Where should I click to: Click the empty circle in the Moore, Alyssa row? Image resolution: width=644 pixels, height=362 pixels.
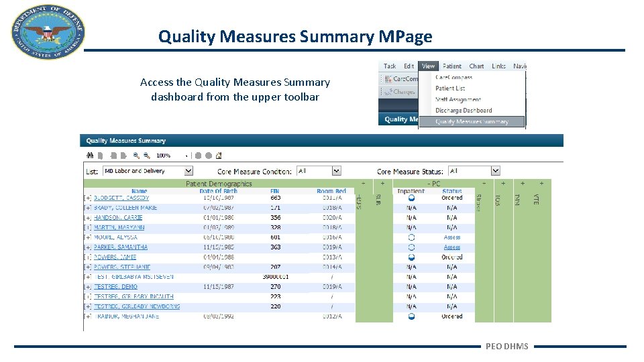point(411,237)
